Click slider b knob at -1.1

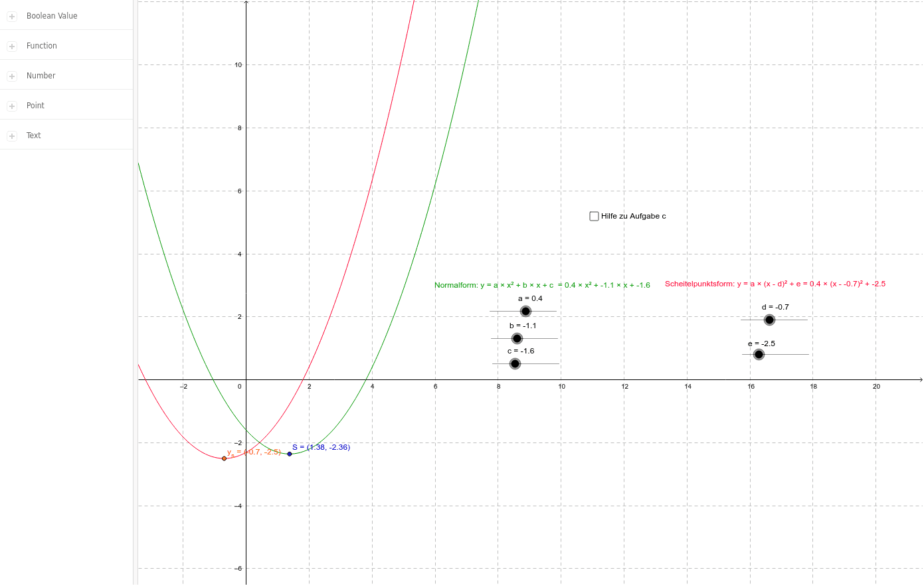517,338
